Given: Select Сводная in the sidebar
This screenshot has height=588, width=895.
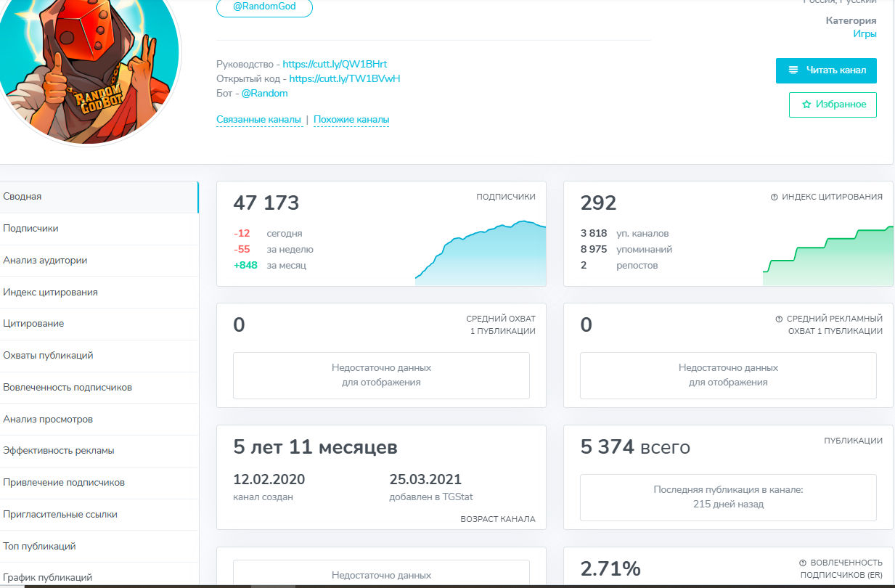Looking at the screenshot, I should [x=23, y=197].
